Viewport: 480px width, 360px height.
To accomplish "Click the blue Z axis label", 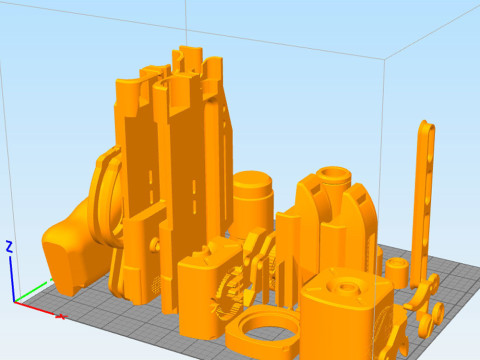I will coord(9,247).
